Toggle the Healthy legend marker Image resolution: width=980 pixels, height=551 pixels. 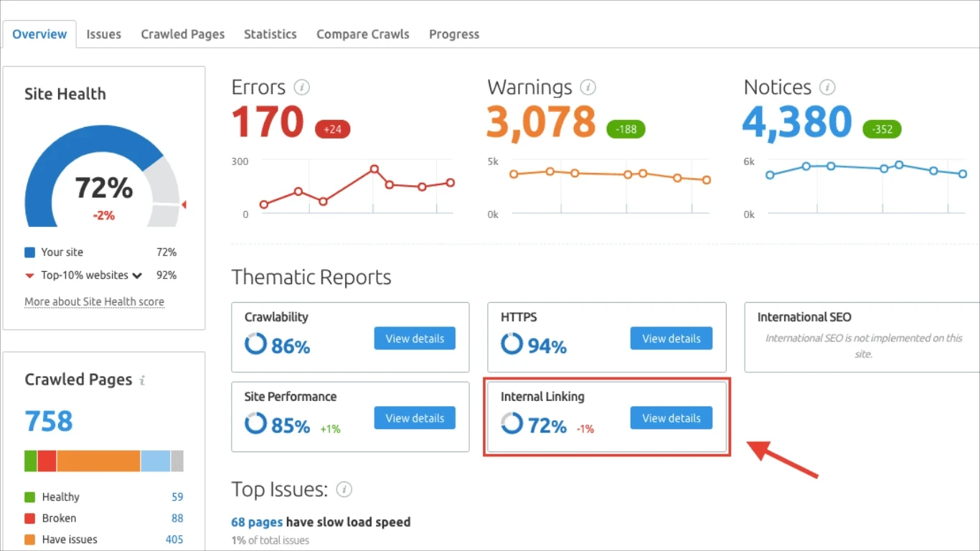click(29, 496)
